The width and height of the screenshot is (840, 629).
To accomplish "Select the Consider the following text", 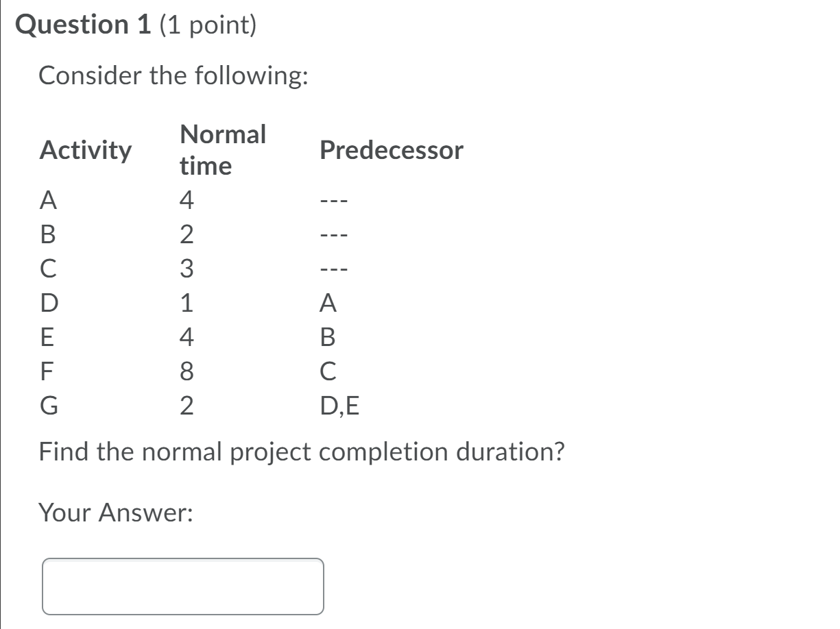I will coord(173,75).
